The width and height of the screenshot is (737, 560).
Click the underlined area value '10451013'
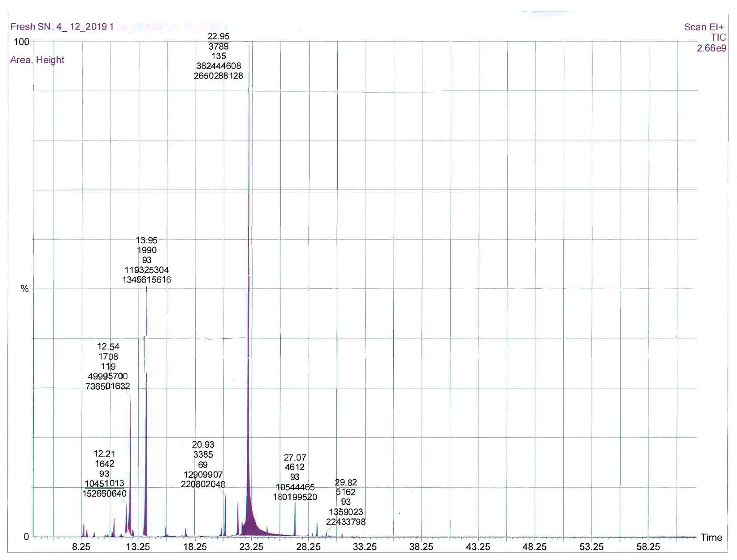(x=104, y=483)
